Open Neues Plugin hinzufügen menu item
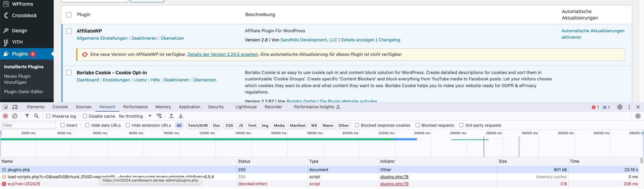The width and height of the screenshot is (644, 189). (17, 79)
